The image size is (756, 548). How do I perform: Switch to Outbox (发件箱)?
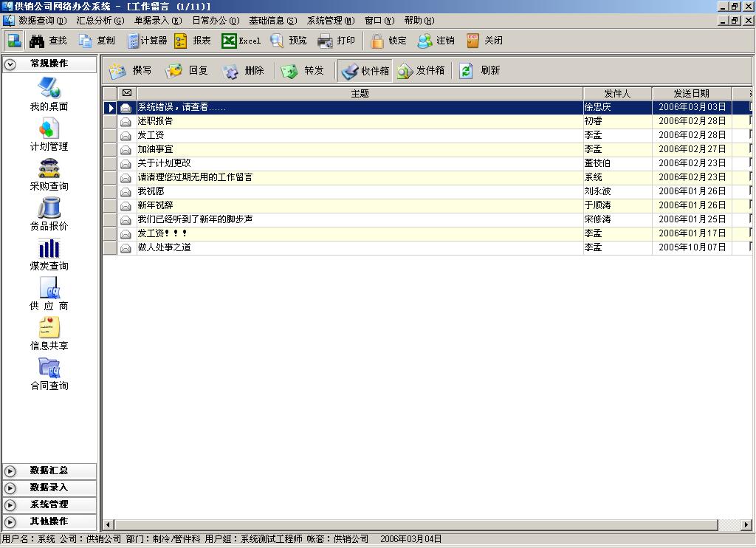pyautogui.click(x=421, y=71)
